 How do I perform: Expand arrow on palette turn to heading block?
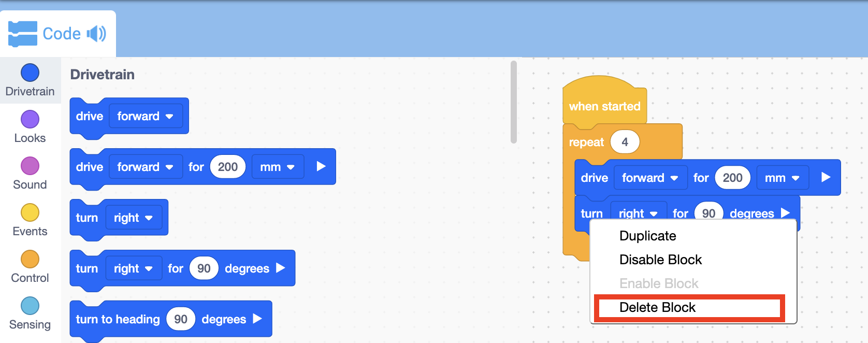(x=257, y=319)
